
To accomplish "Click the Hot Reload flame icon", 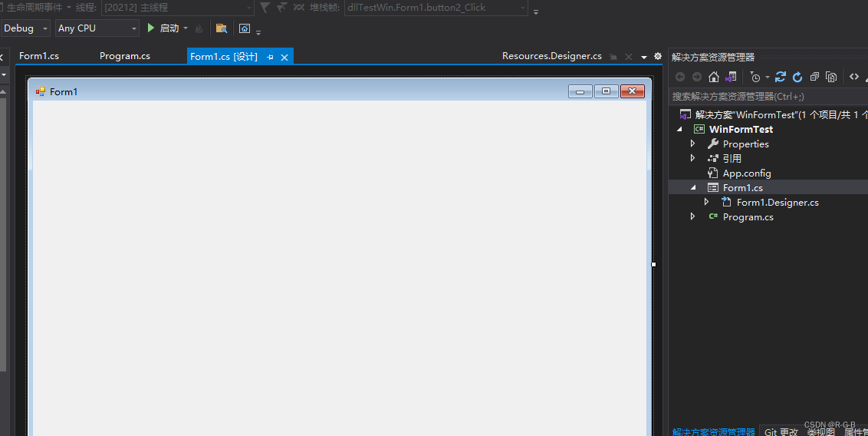I will 199,28.
